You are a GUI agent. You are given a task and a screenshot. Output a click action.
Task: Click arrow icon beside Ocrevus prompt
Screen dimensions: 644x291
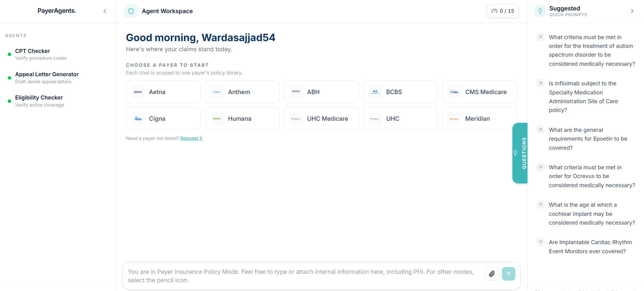coord(540,167)
